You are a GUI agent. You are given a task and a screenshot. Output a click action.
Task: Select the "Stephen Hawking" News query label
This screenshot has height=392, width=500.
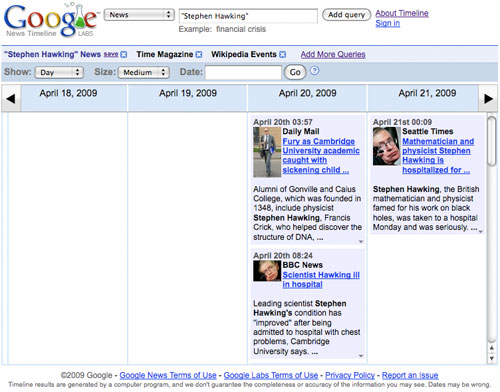pos(52,54)
